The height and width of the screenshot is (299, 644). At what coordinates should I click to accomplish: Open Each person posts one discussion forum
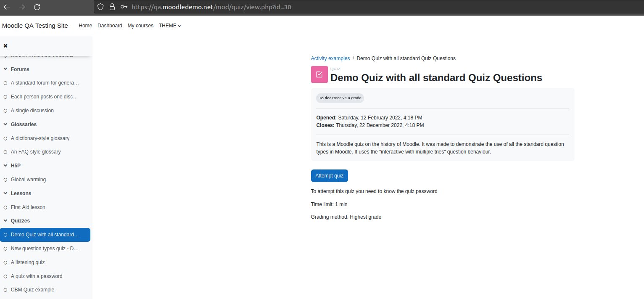(x=44, y=97)
